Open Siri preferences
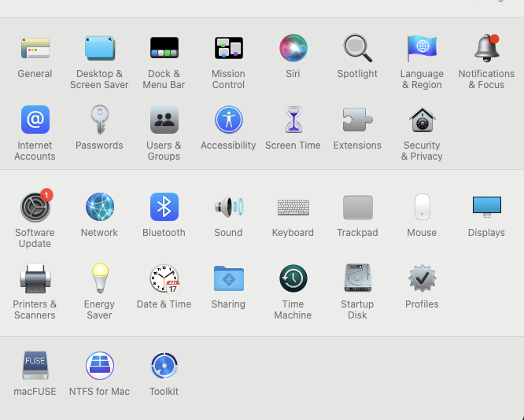This screenshot has height=420, width=524. coord(293,48)
